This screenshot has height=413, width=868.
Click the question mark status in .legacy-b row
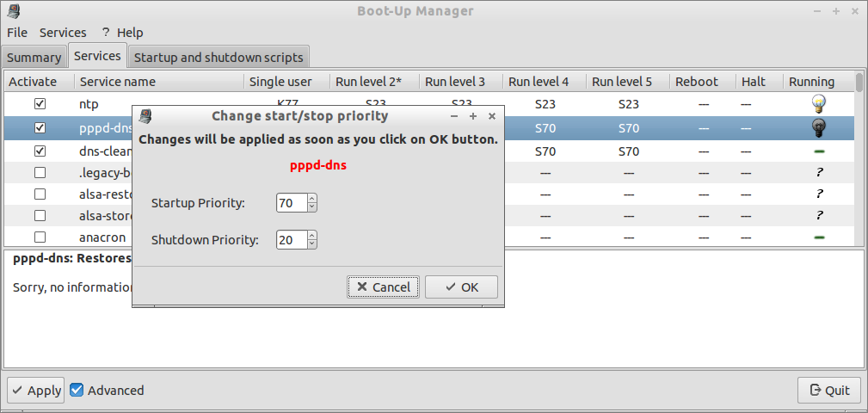(819, 172)
